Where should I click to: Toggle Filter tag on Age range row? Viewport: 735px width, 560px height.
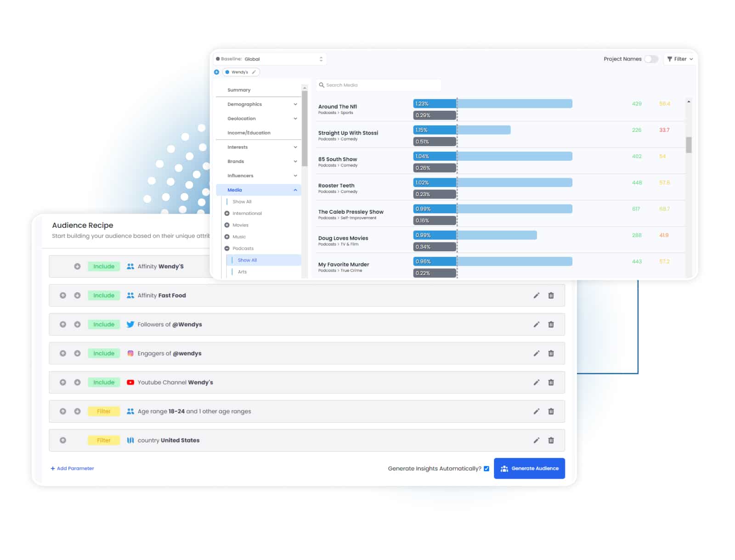(104, 411)
